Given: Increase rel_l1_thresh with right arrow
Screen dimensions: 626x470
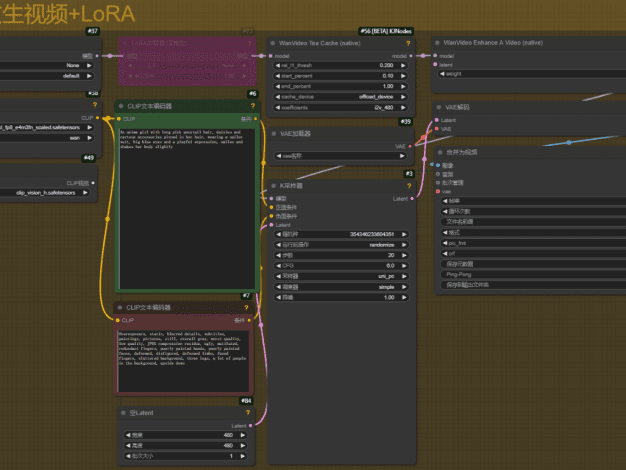Looking at the screenshot, I should pyautogui.click(x=403, y=65).
